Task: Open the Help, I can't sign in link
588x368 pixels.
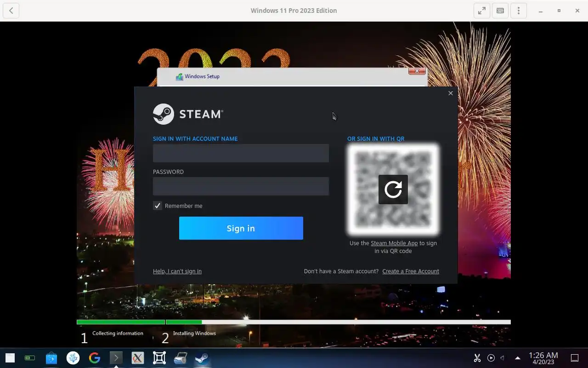Action: click(177, 271)
